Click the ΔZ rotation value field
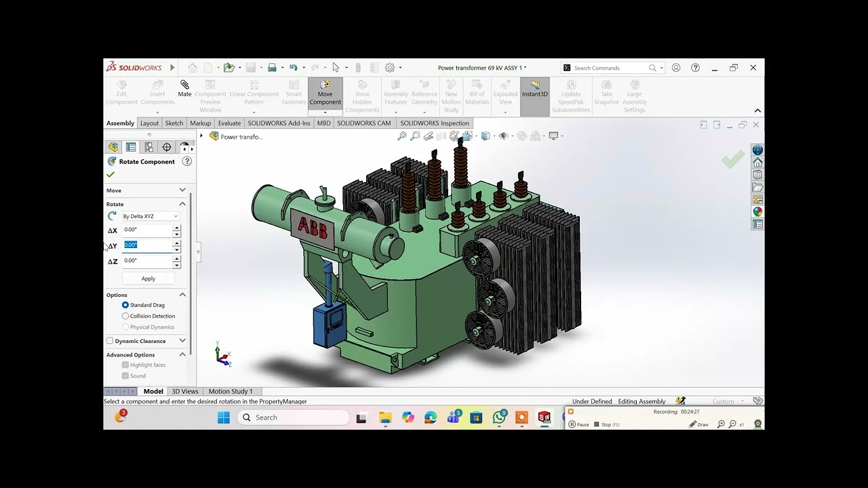The height and width of the screenshot is (488, 868). (x=147, y=260)
